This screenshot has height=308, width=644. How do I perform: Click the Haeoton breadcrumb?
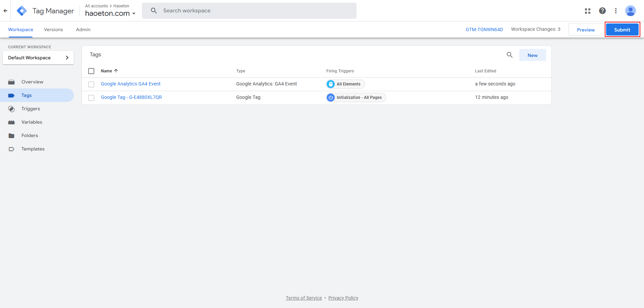[121, 6]
